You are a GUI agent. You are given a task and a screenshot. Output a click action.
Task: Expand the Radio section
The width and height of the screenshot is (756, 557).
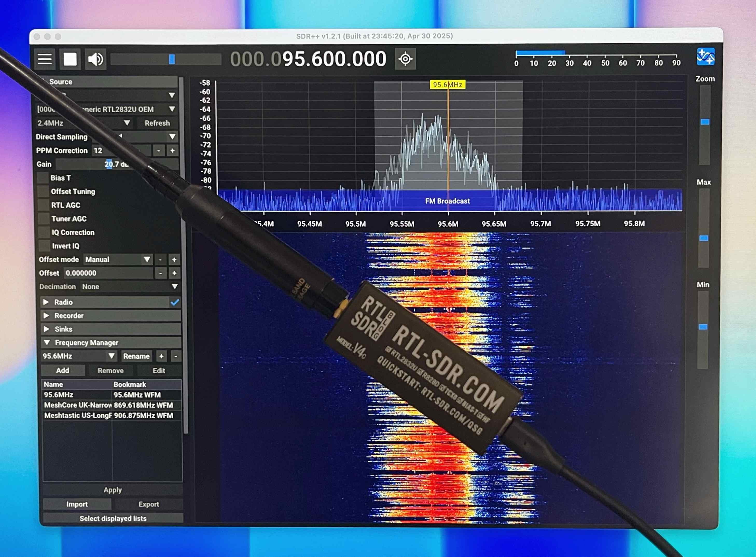[46, 302]
